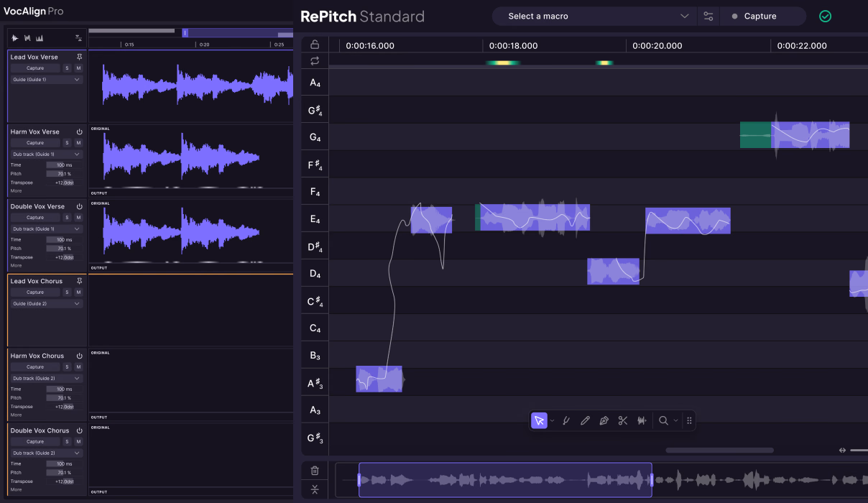The image size is (868, 503).
Task: Click the trash delete icon
Action: [315, 471]
